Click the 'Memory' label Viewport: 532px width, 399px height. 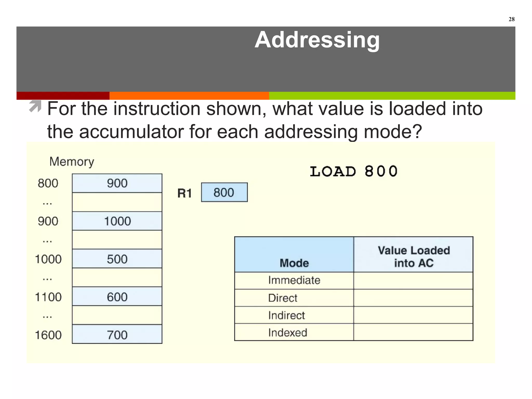click(x=72, y=162)
